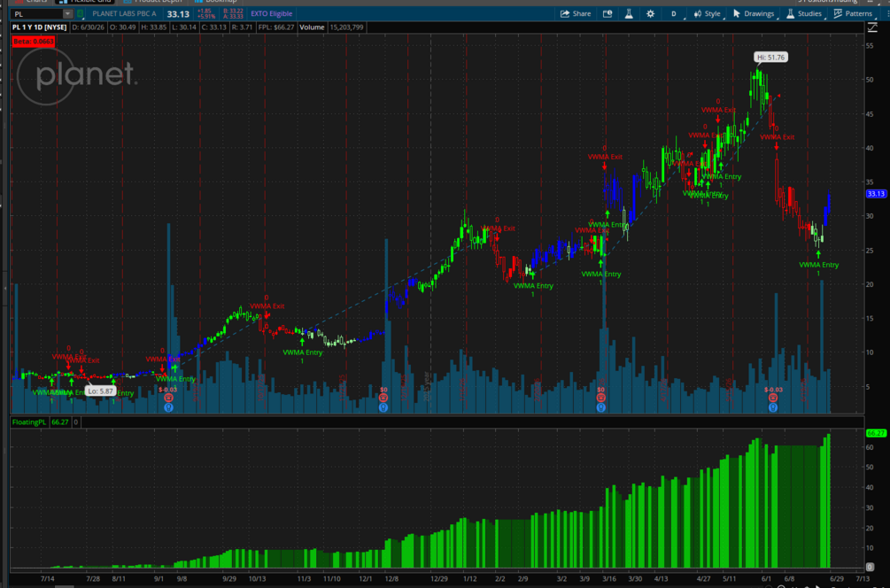The height and width of the screenshot is (588, 890).
Task: Open the Patterns menu
Action: pyautogui.click(x=853, y=13)
